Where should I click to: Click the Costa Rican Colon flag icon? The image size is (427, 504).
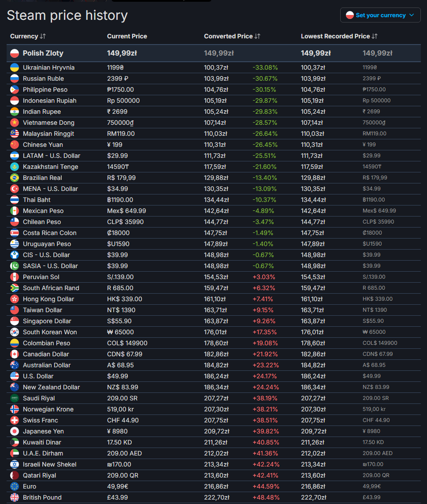(15, 233)
